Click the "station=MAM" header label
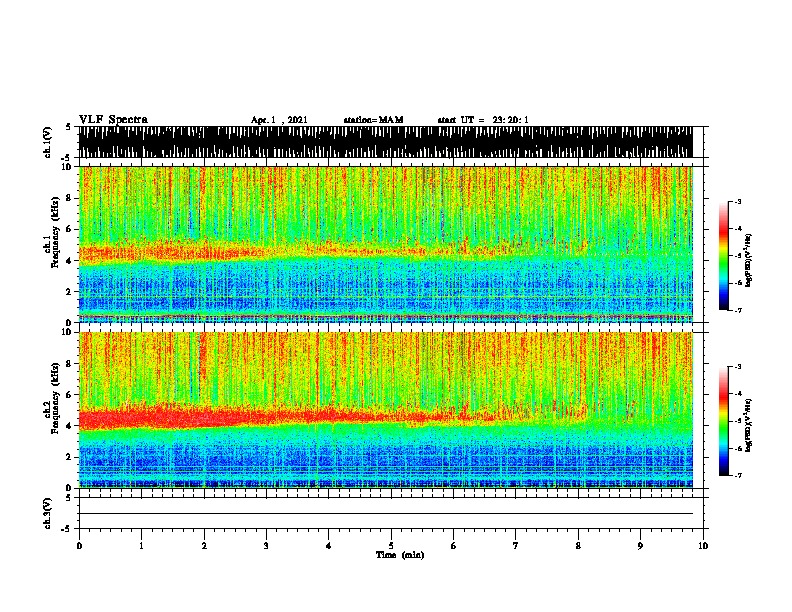This screenshot has width=792, height=612. coord(373,120)
